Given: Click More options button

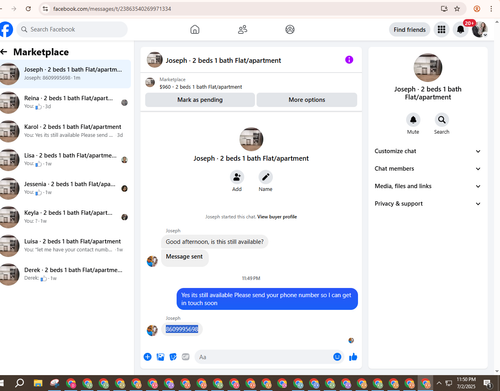Looking at the screenshot, I should point(307,100).
